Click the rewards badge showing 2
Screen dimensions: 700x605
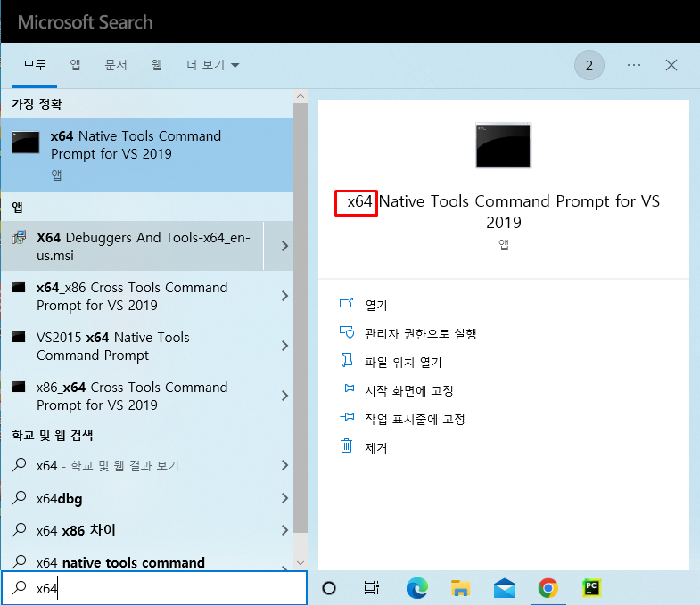coord(589,65)
